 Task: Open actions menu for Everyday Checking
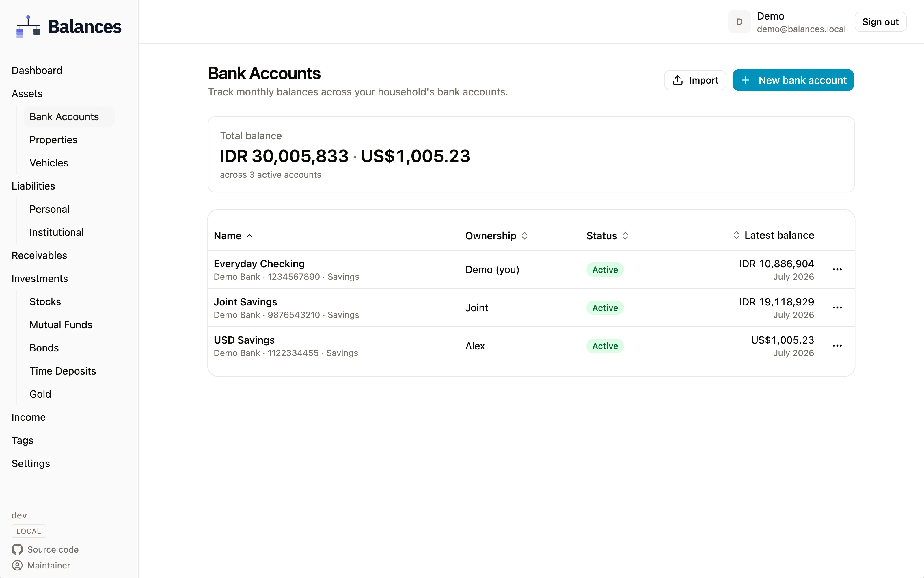click(837, 270)
